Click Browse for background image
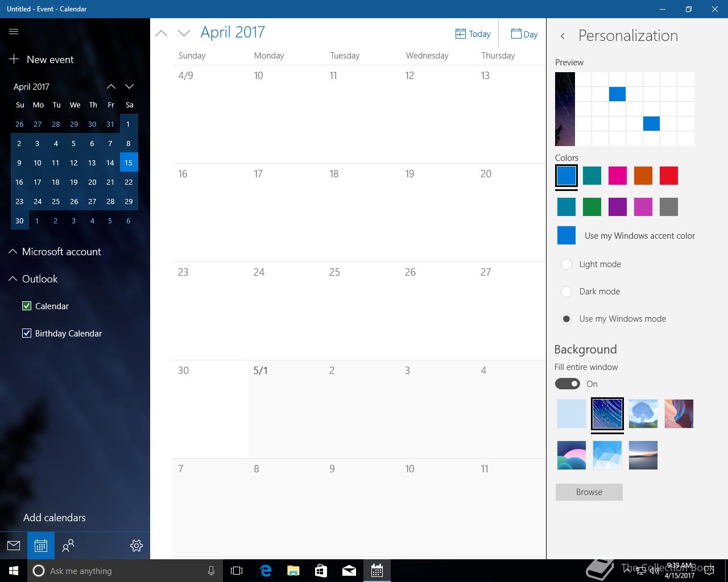Screen dimensions: 728x582 589,492
